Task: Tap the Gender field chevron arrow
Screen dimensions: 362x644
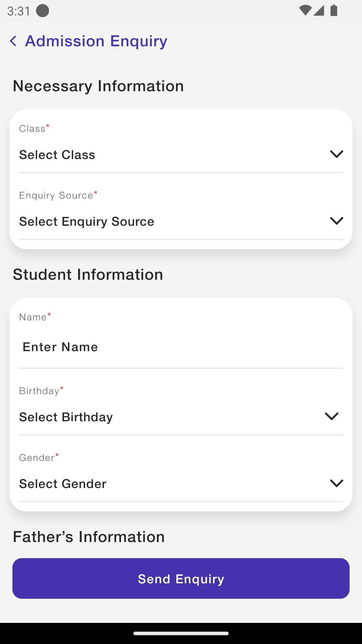Action: (x=337, y=483)
